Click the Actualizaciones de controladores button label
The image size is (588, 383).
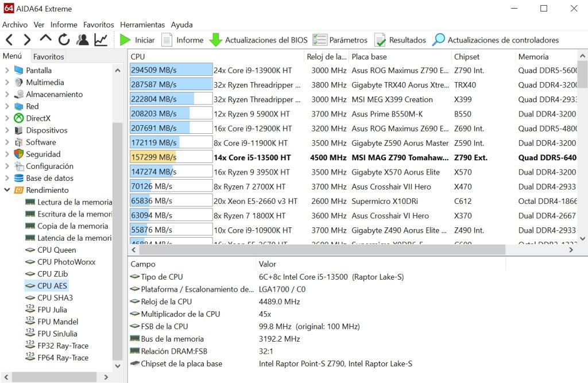[503, 40]
